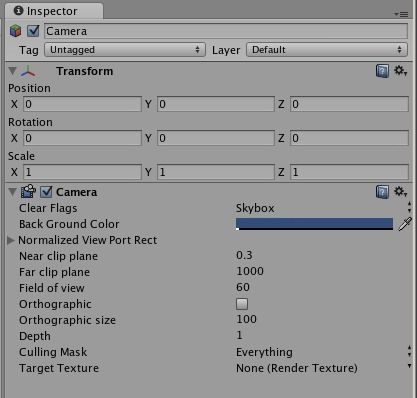
Task: Click the Rotation X field
Action: (82, 138)
